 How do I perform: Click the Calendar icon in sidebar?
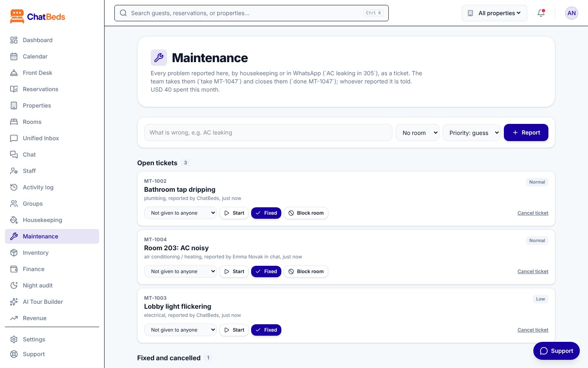pos(14,56)
